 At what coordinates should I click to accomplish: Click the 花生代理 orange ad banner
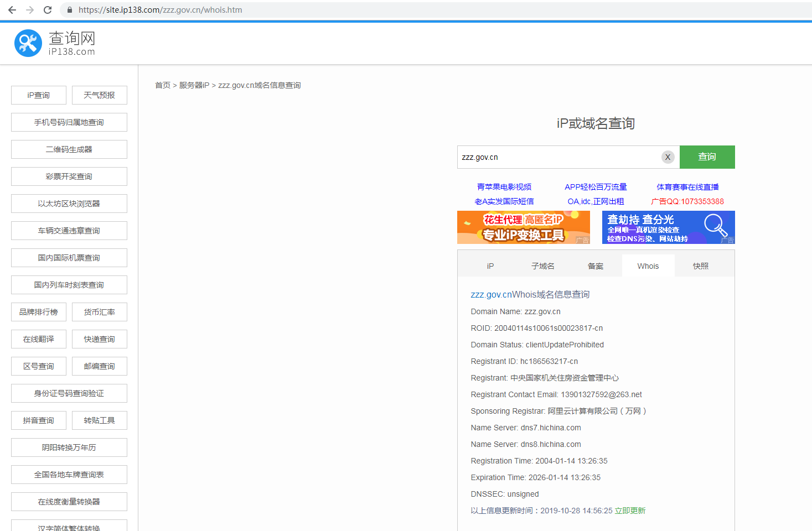click(524, 227)
